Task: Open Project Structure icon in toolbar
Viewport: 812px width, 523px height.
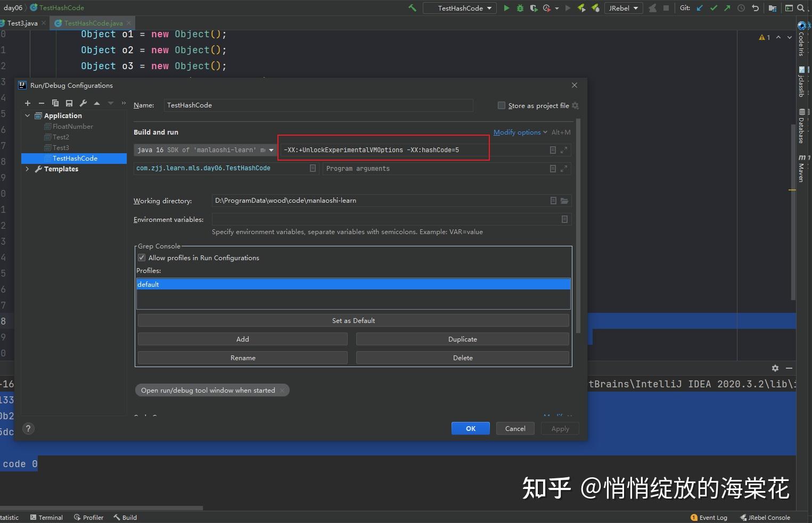Action: [773, 8]
